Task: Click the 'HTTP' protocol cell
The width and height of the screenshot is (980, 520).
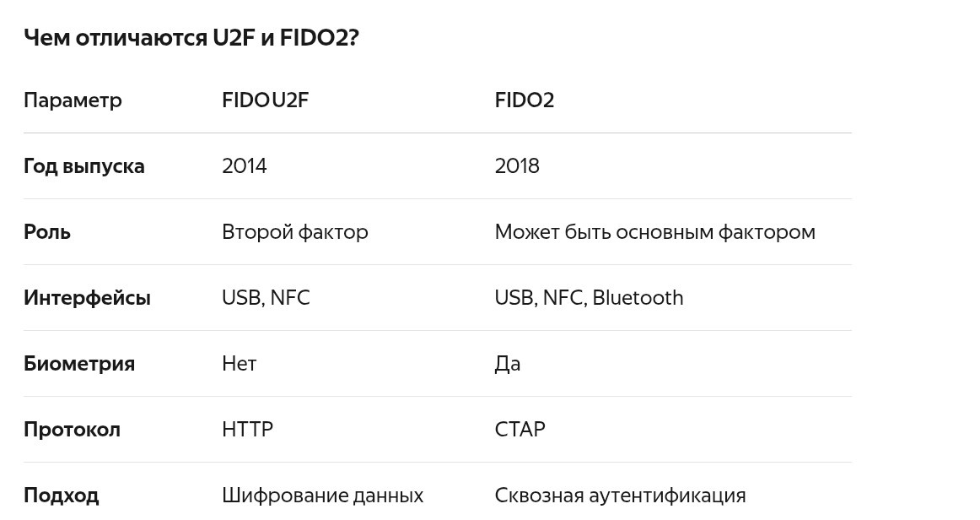Action: pyautogui.click(x=247, y=430)
